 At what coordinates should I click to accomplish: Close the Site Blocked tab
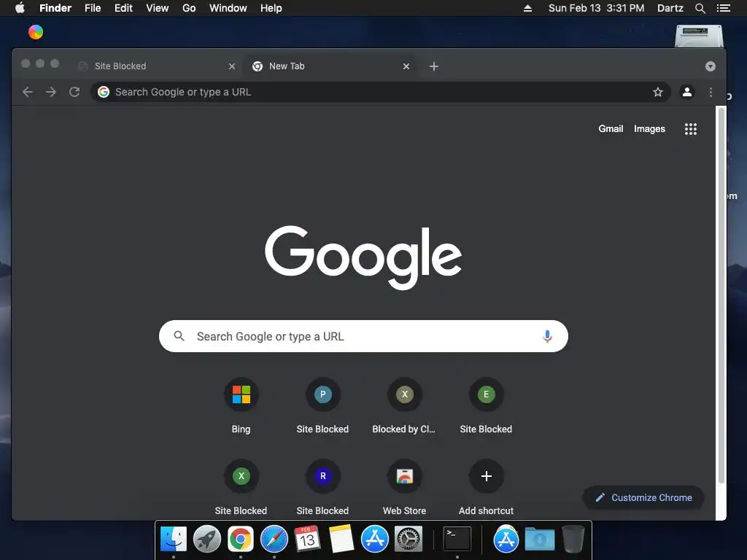231,66
